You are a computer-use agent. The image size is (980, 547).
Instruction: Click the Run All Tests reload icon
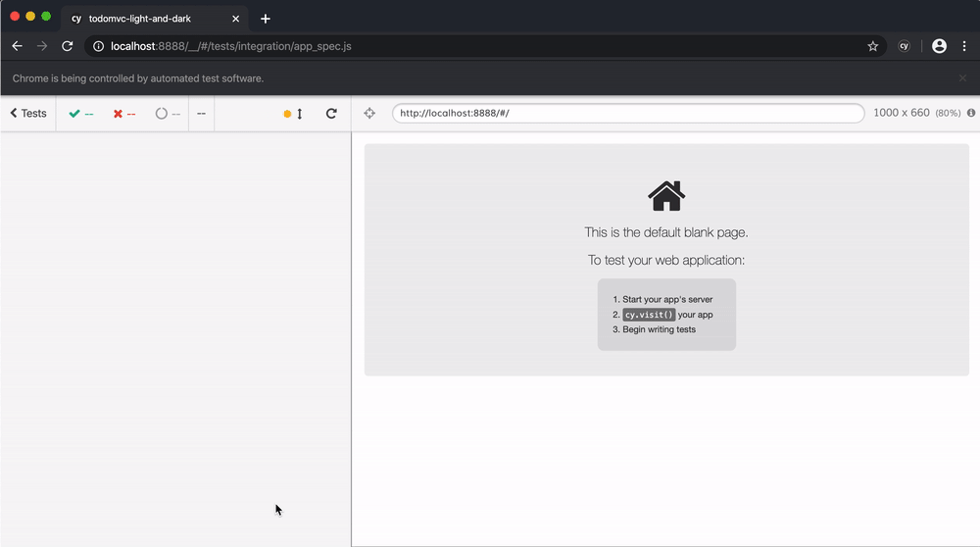tap(331, 114)
